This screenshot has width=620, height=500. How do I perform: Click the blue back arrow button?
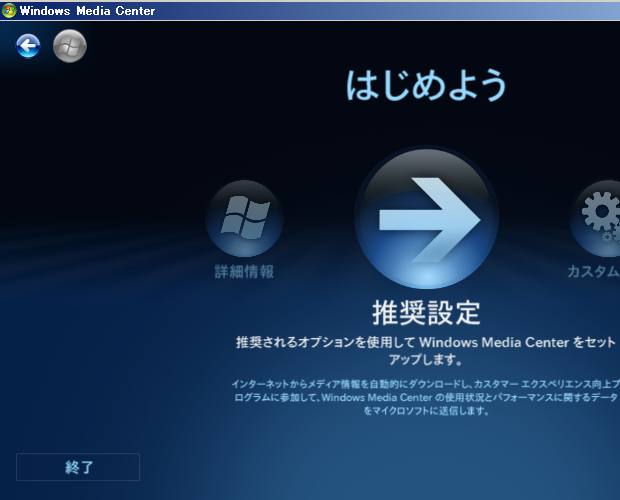click(28, 46)
